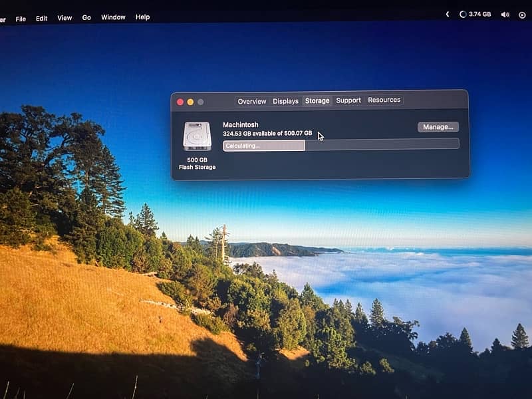
Task: Open the View menu
Action: pyautogui.click(x=65, y=18)
